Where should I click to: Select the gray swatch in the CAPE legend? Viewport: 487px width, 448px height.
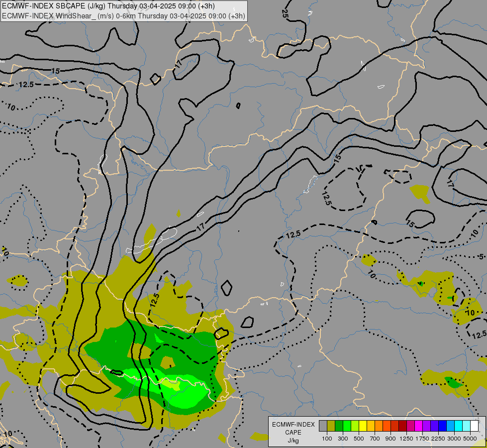[x=323, y=426]
